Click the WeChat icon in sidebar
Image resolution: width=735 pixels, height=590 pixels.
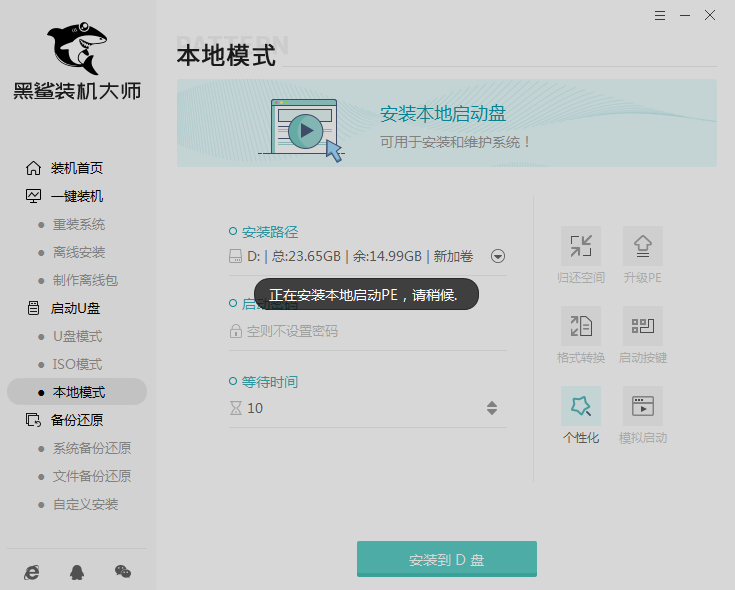tap(122, 571)
